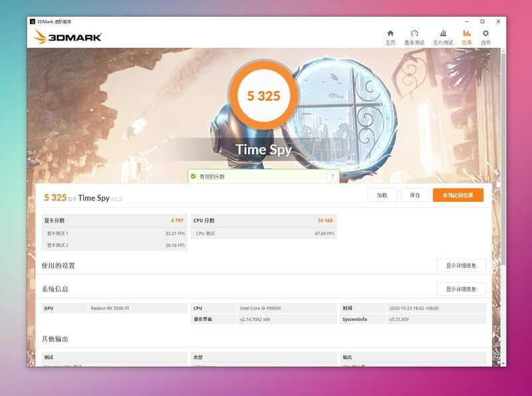
Task: Click the Save (保存) button
Action: [x=415, y=195]
